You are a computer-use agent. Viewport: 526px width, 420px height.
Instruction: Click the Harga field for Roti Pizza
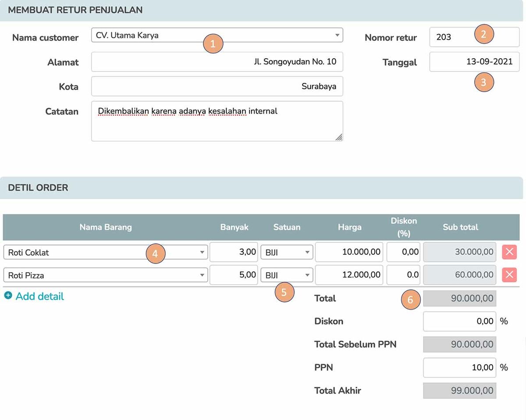tap(349, 275)
